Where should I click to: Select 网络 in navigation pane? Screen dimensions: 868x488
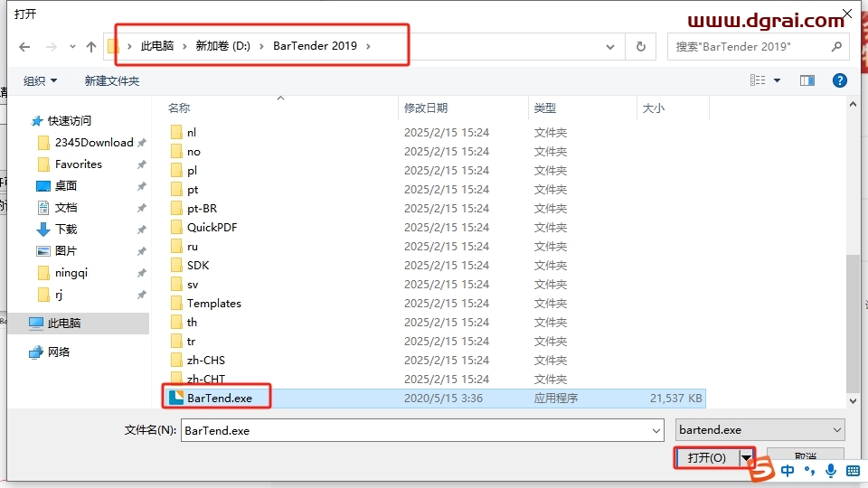click(59, 352)
